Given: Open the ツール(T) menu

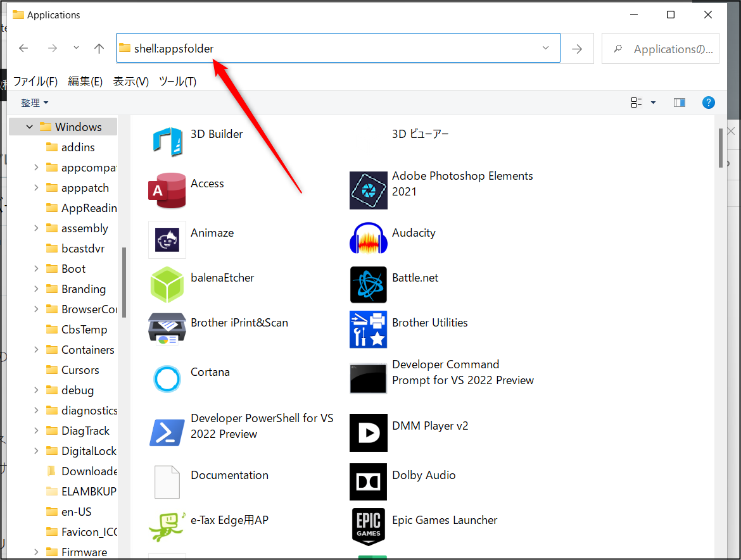Looking at the screenshot, I should pyautogui.click(x=178, y=81).
